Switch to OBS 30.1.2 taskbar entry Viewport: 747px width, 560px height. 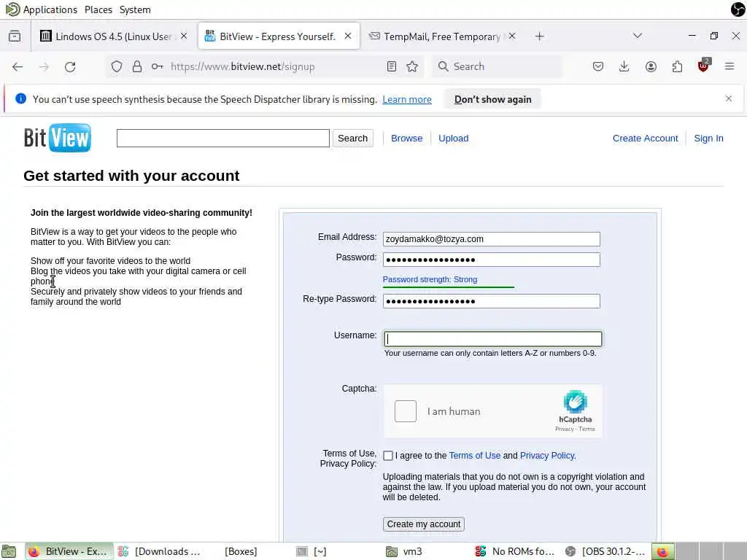click(606, 551)
